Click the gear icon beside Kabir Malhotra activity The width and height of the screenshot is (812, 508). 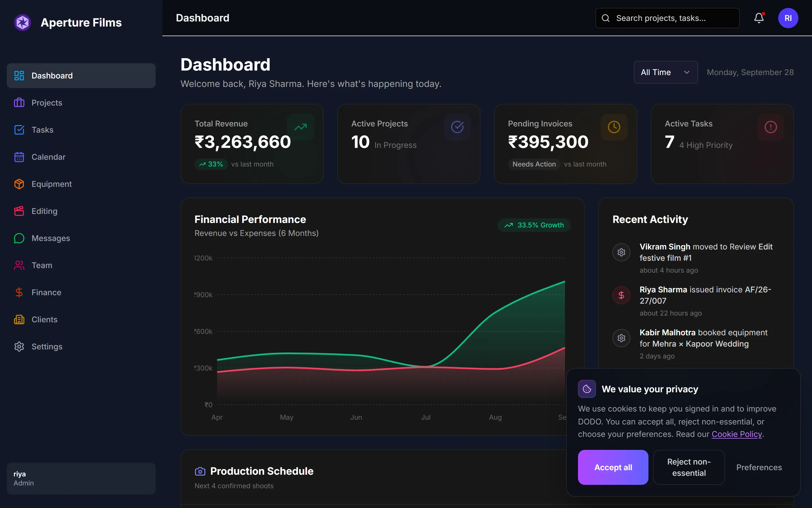pos(621,338)
